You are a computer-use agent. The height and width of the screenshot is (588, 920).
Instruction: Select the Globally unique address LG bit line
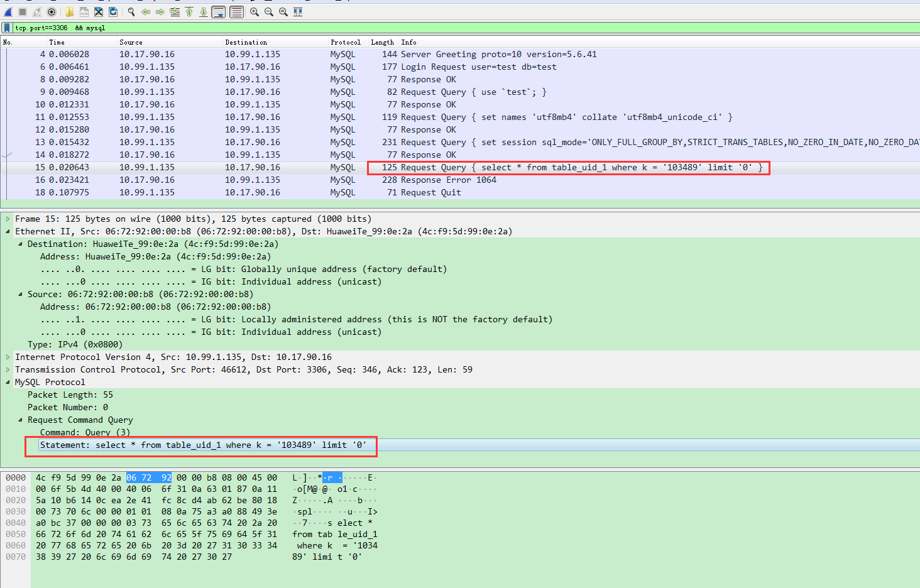244,269
